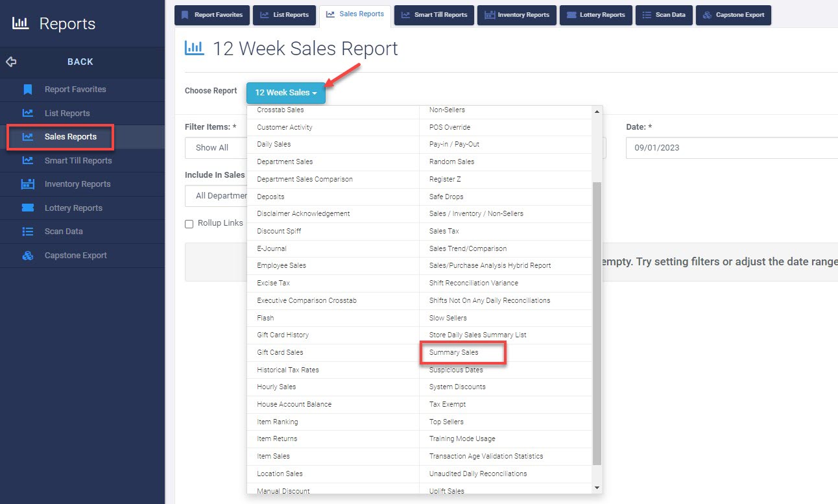
Task: Choose Hourly Sales report
Action: pos(276,387)
